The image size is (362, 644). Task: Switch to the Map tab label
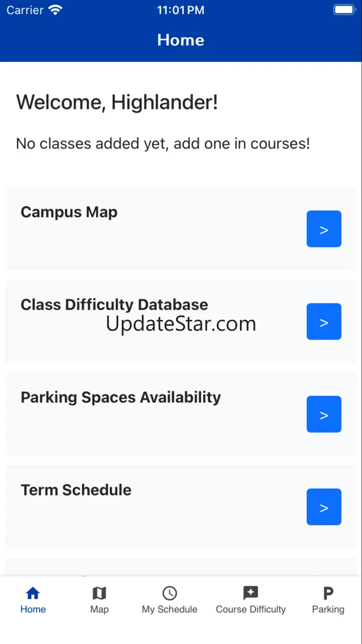[99, 610]
